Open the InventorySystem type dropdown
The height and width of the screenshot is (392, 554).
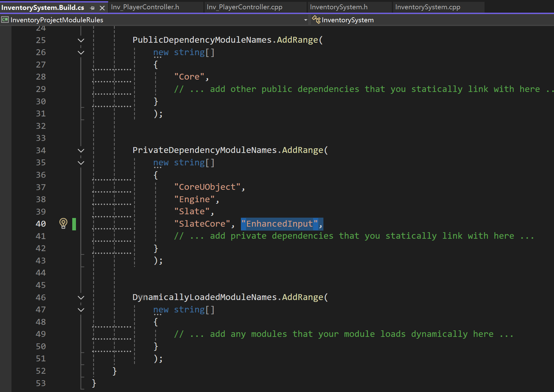[432, 20]
